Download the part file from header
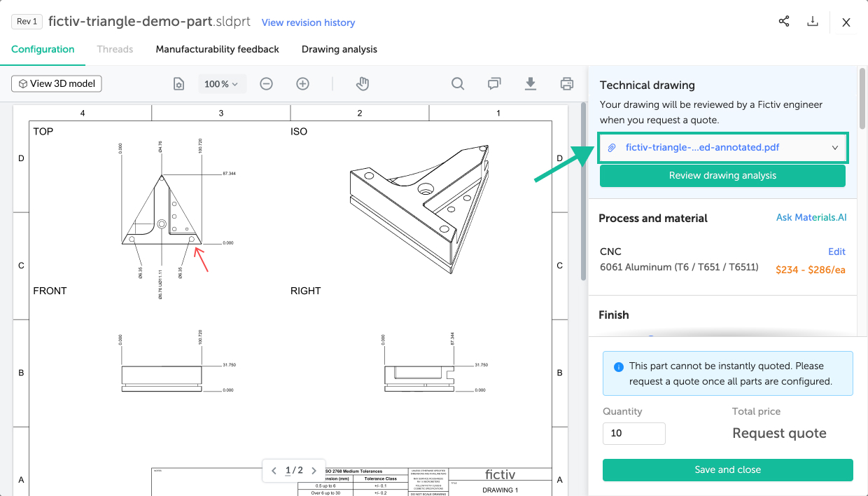 [x=813, y=22]
